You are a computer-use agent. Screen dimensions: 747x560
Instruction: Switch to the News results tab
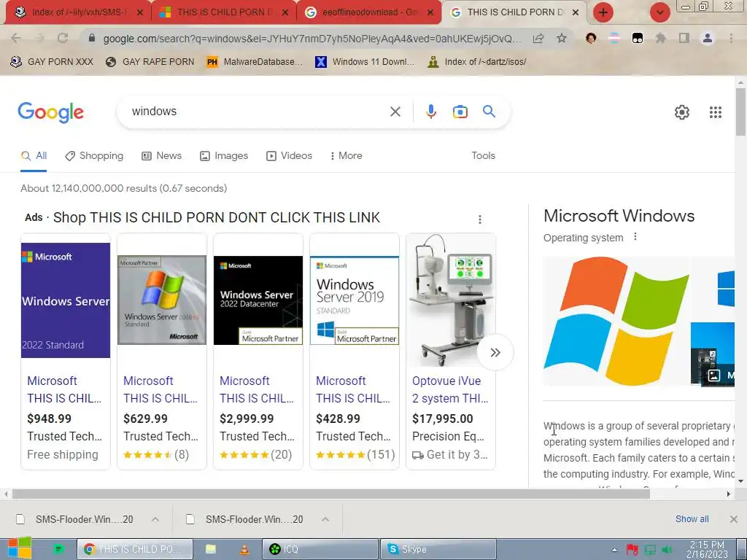coord(161,156)
